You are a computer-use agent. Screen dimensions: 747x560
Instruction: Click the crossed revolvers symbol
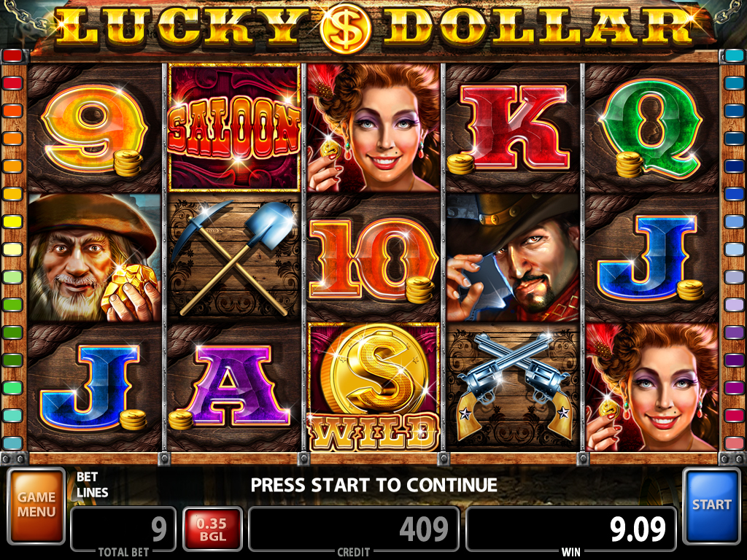[x=513, y=386]
